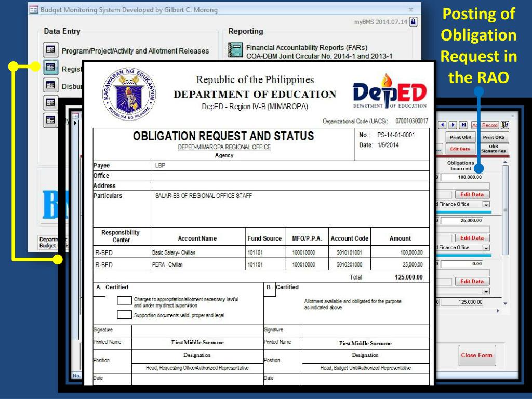Image resolution: width=532 pixels, height=399 pixels.
Task: Click 'Program/Project/Activity and Allotment Releases' label
Action: pyautogui.click(x=136, y=51)
